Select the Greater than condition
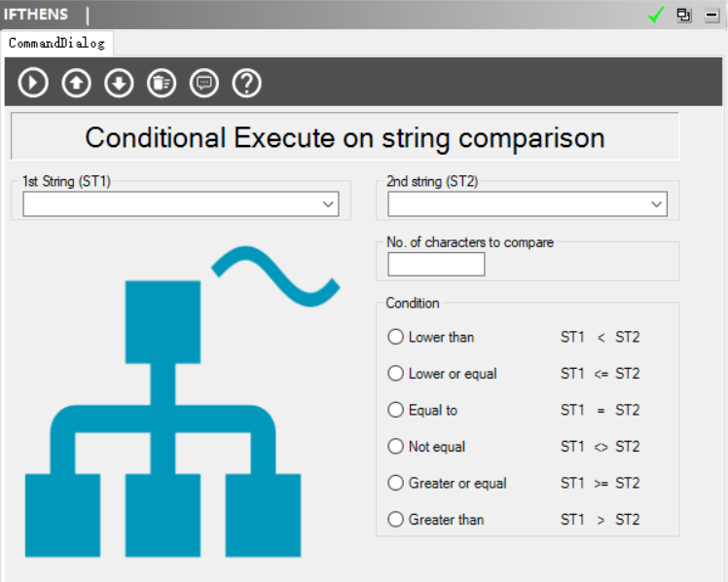Viewport: 728px width, 582px height. pos(395,520)
